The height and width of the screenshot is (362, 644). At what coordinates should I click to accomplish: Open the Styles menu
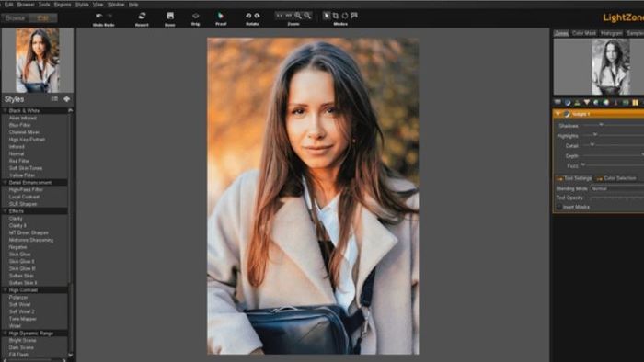[82, 4]
